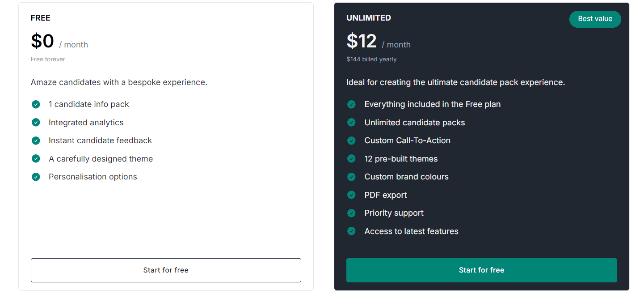The height and width of the screenshot is (294, 644).
Task: Click the checkmark beside 'A carefully designed theme'
Action: [x=36, y=158]
